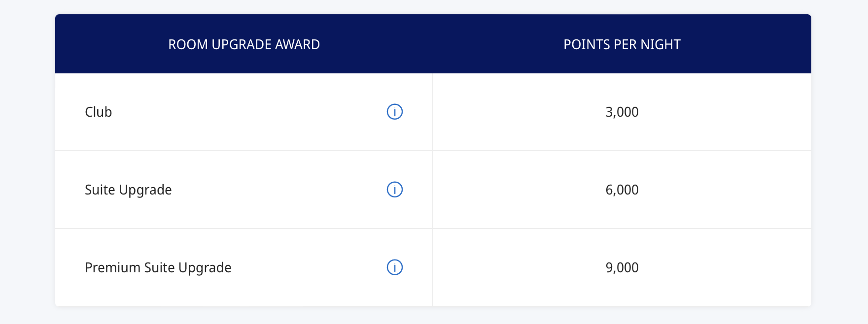Image resolution: width=868 pixels, height=324 pixels.
Task: Click Upgrade in the Premium Suite Upgrade row
Action: 205,267
